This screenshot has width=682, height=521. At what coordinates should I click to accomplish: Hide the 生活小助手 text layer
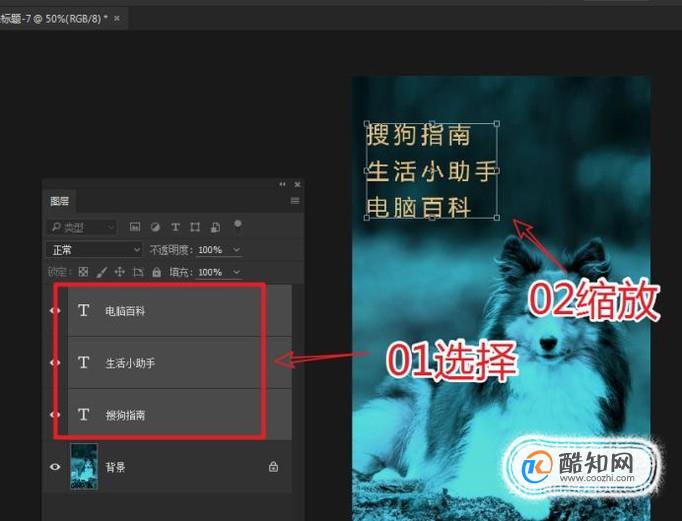pos(55,362)
